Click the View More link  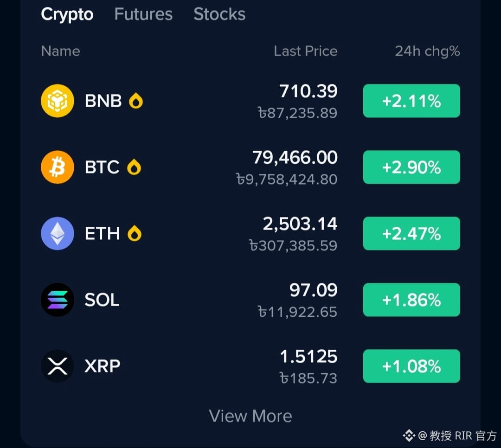coord(250,416)
